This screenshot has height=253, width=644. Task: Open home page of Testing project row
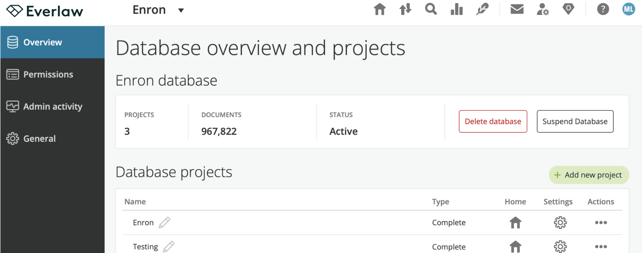point(515,247)
